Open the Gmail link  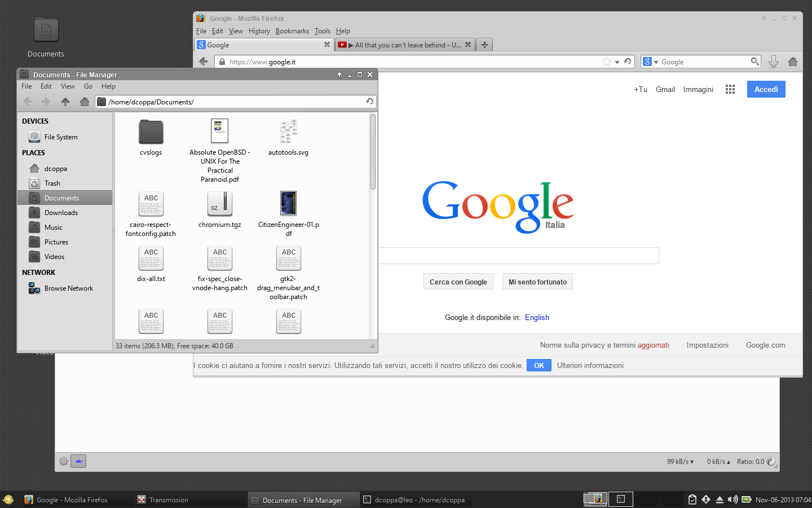coord(665,89)
